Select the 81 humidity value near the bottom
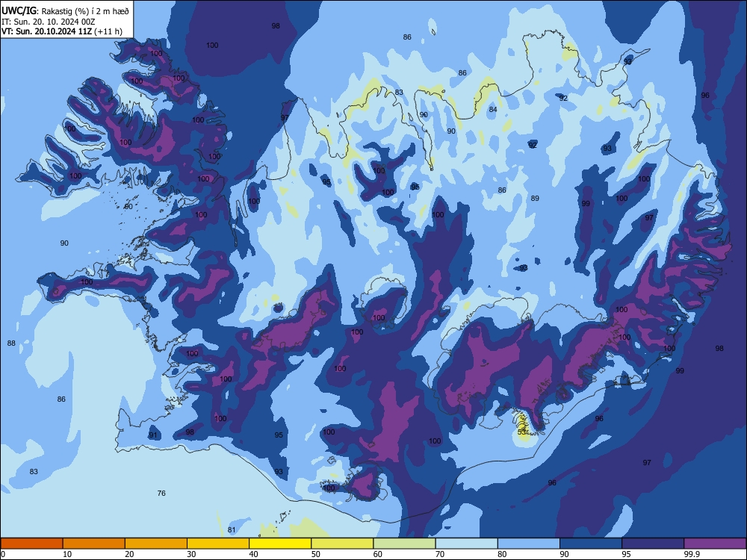Viewport: 747px width, 560px height. [232, 529]
